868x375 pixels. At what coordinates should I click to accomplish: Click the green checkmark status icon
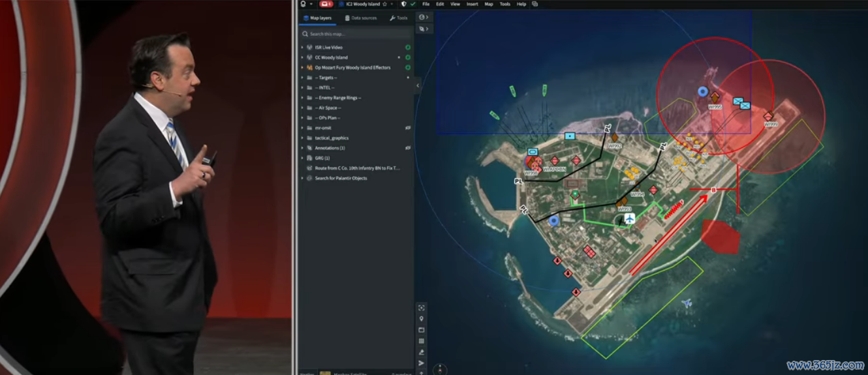coord(412,4)
